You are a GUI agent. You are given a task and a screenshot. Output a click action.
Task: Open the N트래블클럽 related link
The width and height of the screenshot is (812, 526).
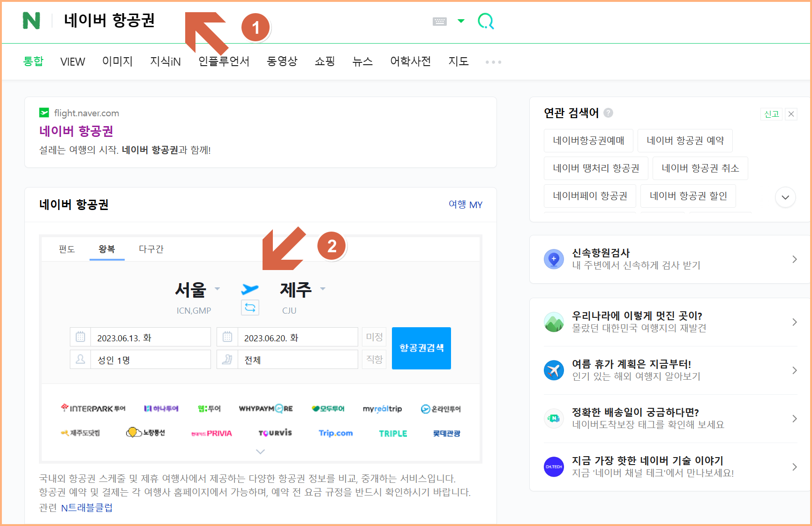point(87,507)
